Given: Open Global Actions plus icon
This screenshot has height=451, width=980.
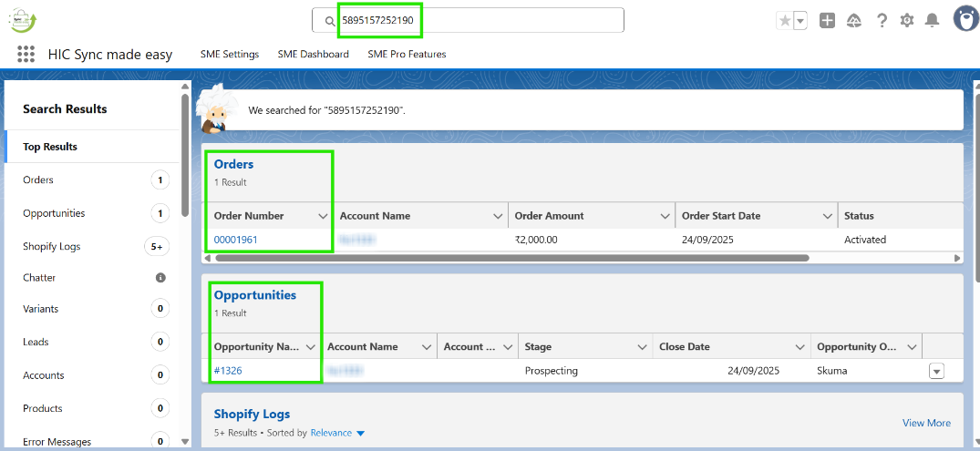Looking at the screenshot, I should pyautogui.click(x=827, y=21).
